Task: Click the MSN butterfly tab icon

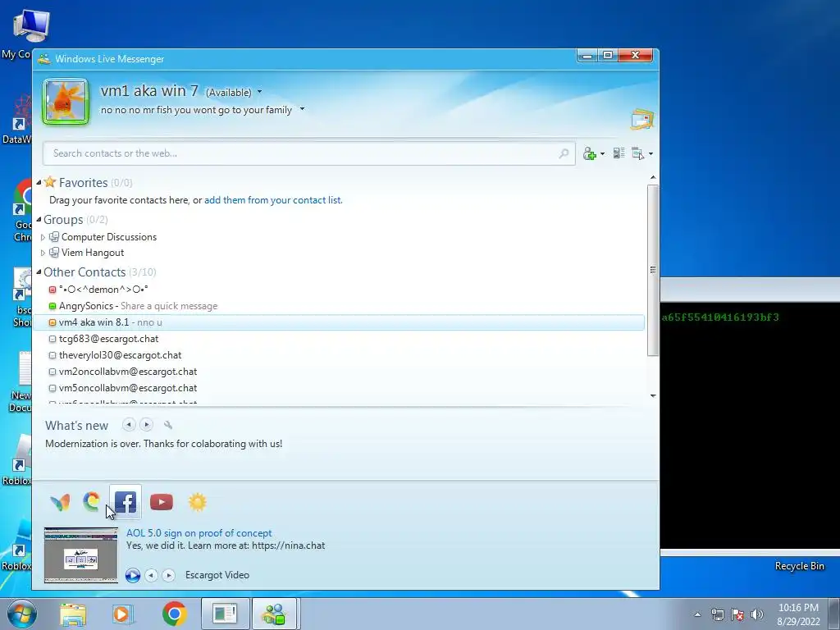Action: click(60, 502)
